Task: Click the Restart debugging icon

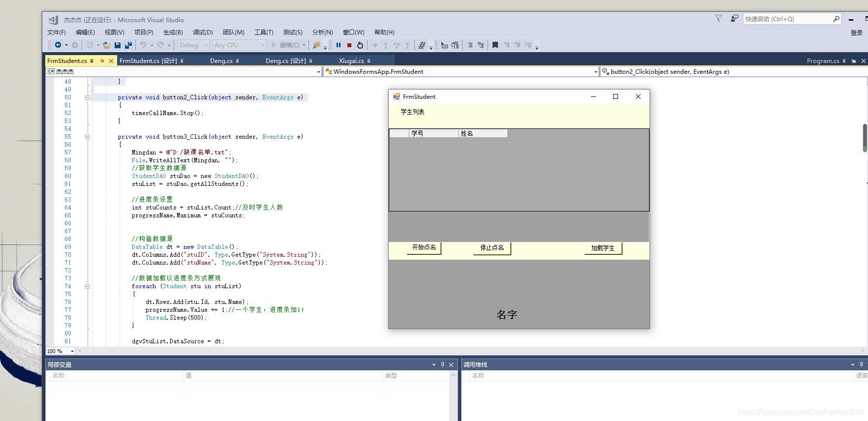Action: coord(360,45)
